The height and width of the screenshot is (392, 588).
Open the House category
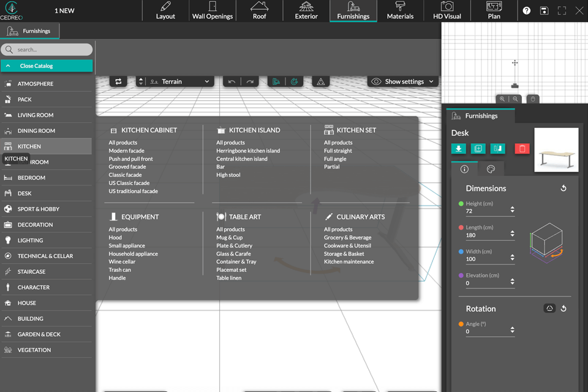click(x=47, y=303)
